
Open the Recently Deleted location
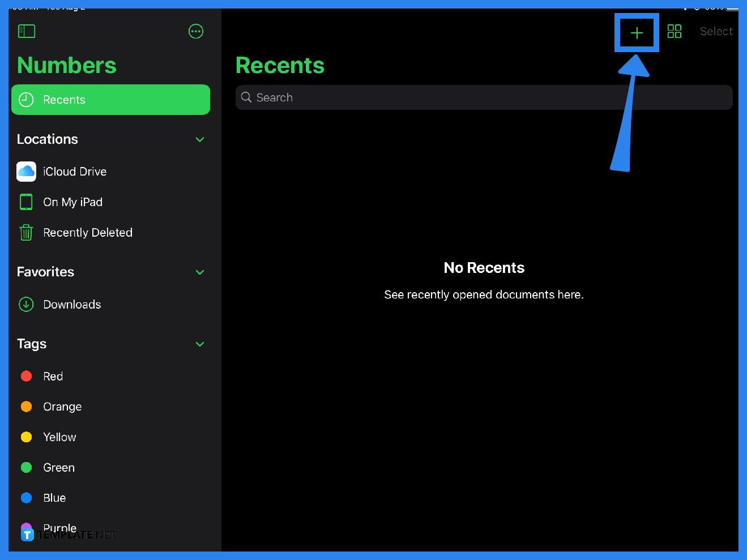tap(88, 233)
